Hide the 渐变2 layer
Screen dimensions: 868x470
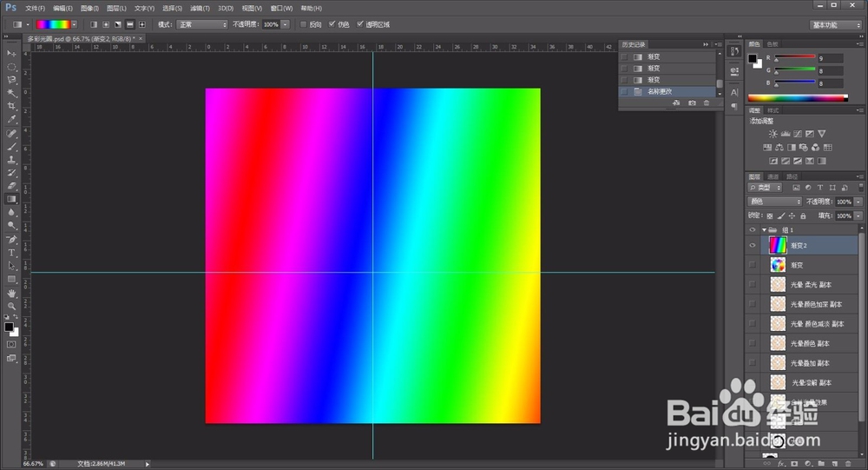[x=753, y=246]
